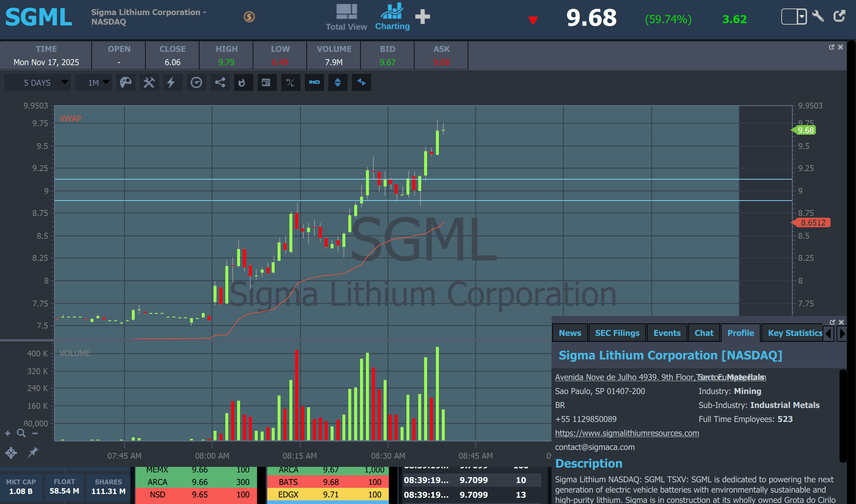Image resolution: width=856 pixels, height=504 pixels.
Task: Open the chart color palette settings
Action: point(126,82)
